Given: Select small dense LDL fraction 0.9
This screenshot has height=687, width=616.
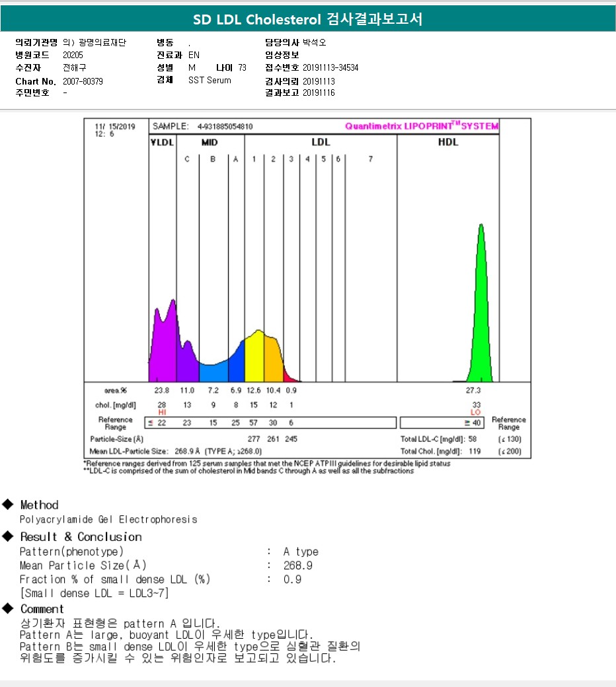Looking at the screenshot, I should pos(292,580).
